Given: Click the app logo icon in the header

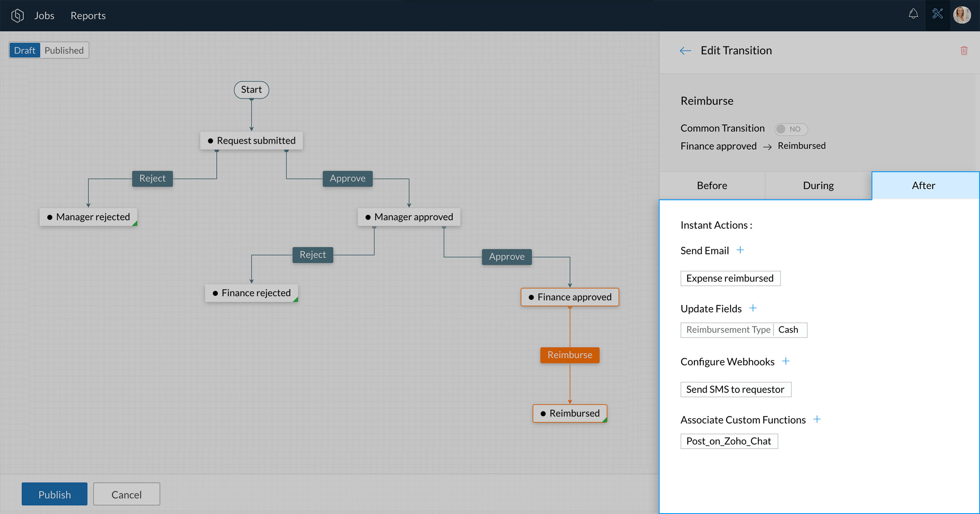Looking at the screenshot, I should (x=17, y=15).
